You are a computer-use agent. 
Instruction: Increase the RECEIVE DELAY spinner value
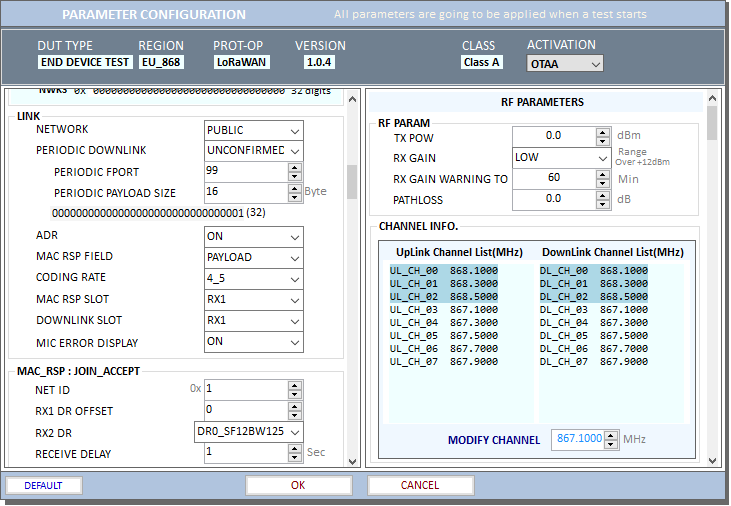294,448
